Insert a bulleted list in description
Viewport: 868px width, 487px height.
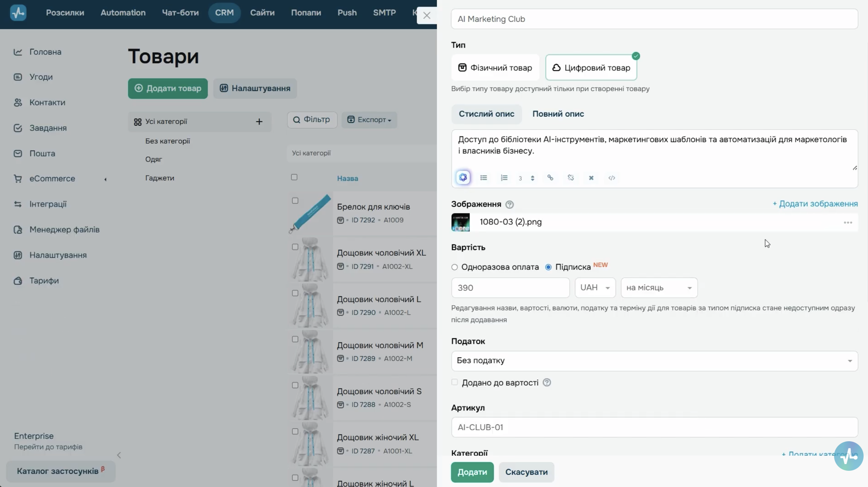484,178
